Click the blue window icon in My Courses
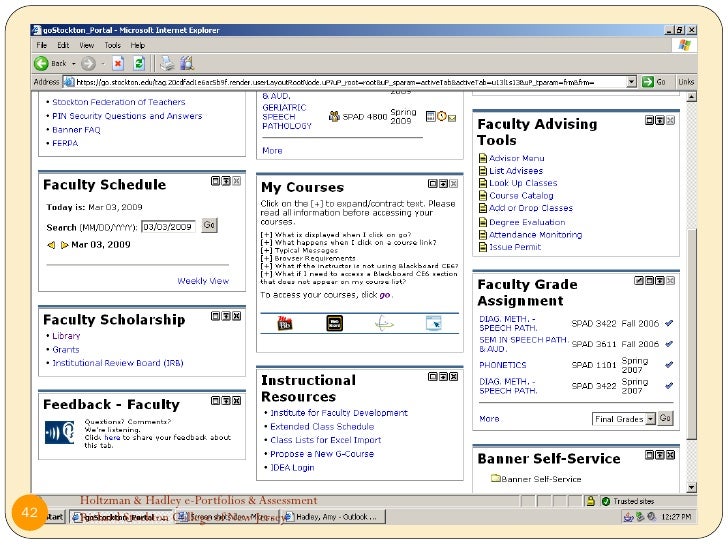The width and height of the screenshot is (728, 546). click(434, 323)
